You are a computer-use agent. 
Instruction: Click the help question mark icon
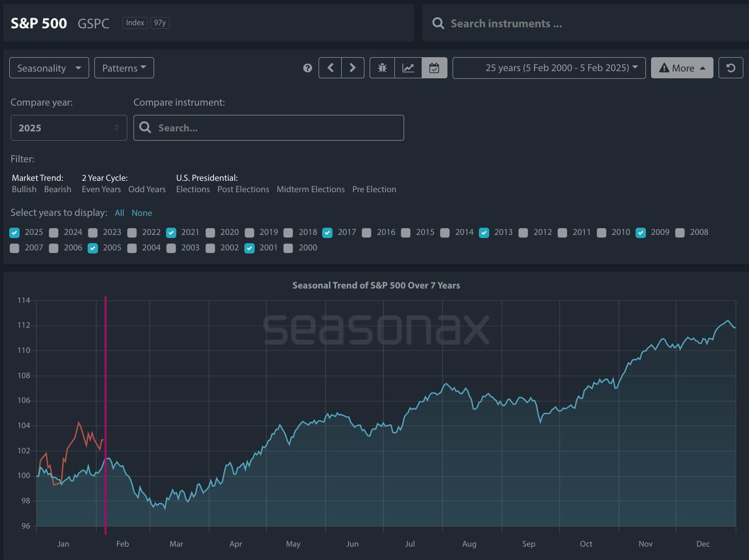coord(308,68)
